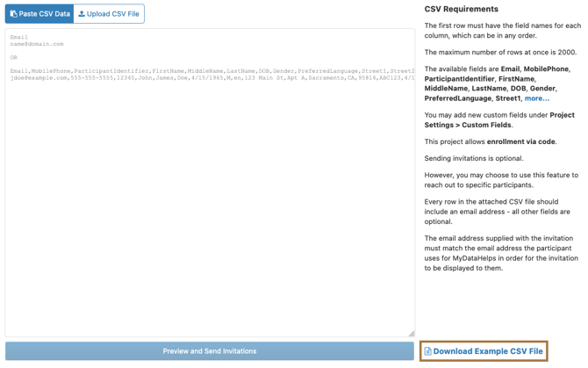Expand the field list via the more... link

(x=536, y=98)
